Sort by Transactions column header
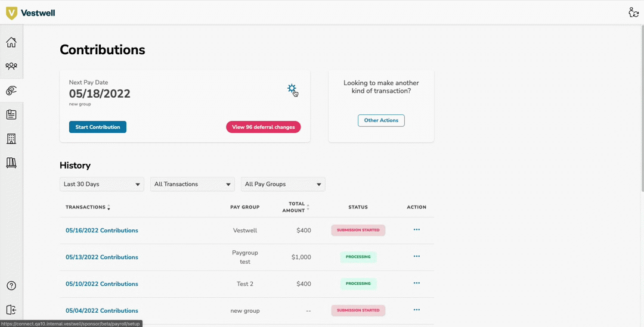 click(88, 207)
